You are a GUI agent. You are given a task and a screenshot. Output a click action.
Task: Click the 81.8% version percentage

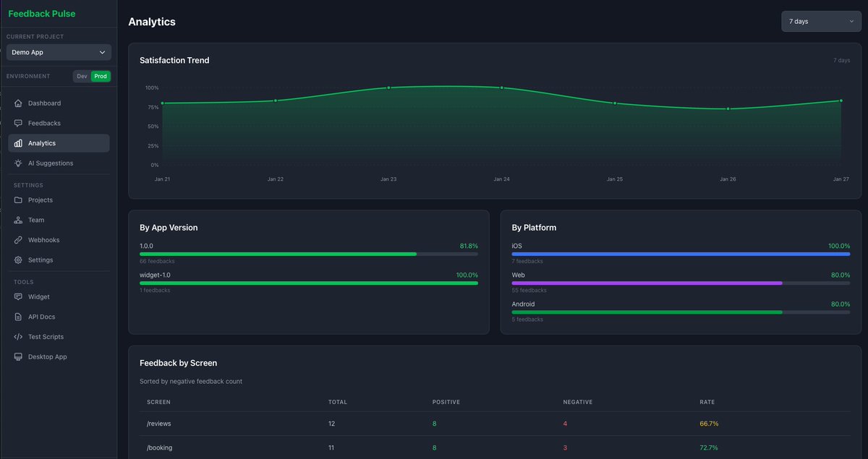(469, 246)
